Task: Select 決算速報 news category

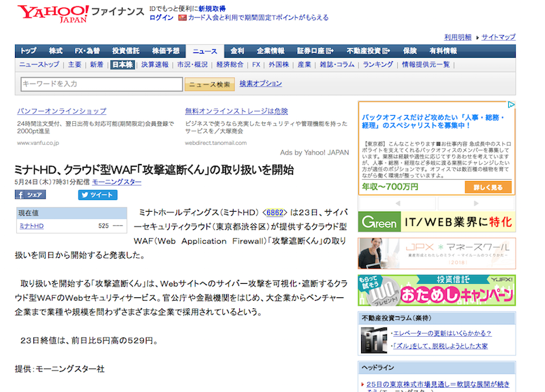Action: point(155,65)
